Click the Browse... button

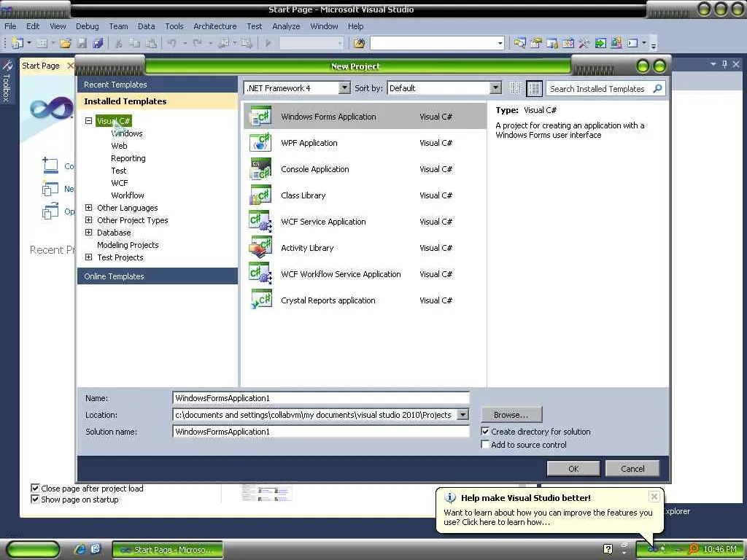tap(511, 415)
